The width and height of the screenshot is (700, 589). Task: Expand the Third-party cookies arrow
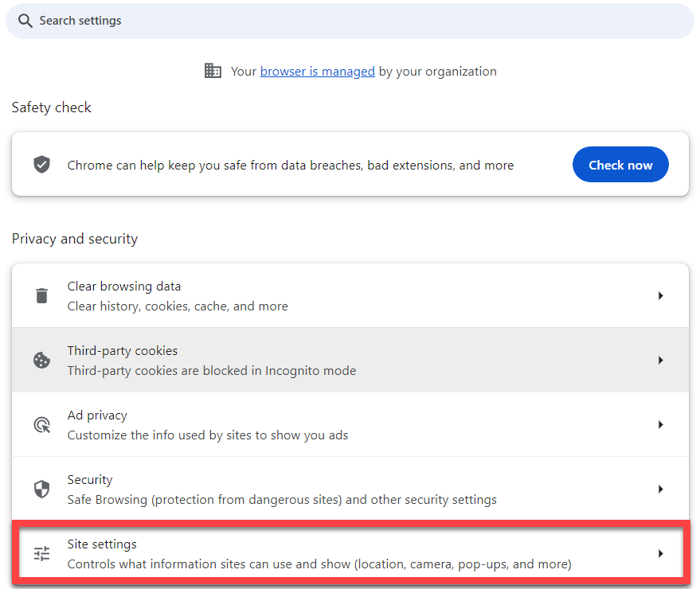[661, 360]
